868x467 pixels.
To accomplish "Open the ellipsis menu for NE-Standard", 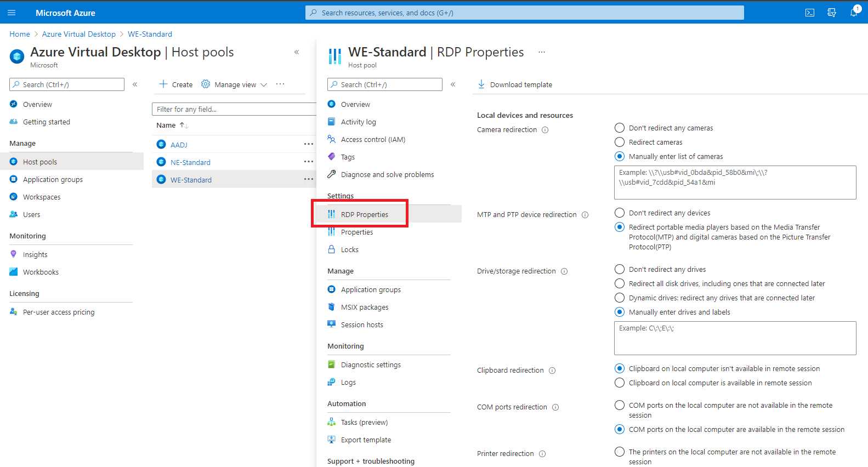I will click(309, 162).
